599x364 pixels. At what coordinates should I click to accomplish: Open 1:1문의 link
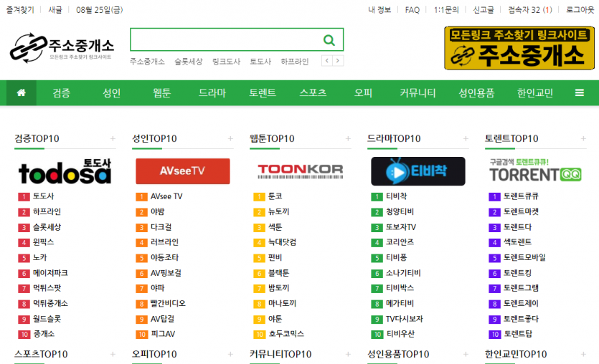click(446, 10)
